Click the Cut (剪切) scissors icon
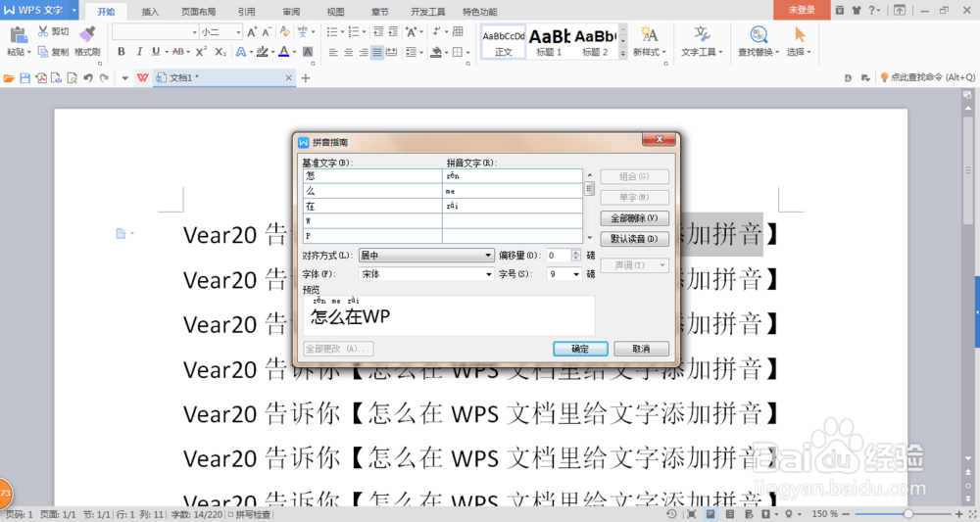Screen dimensions: 980x522 click(43, 31)
